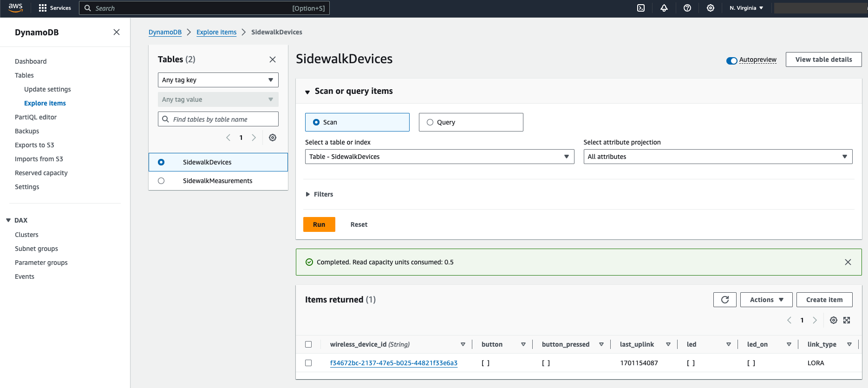Launch CloudShell from the top bar
The image size is (868, 388).
tap(641, 8)
